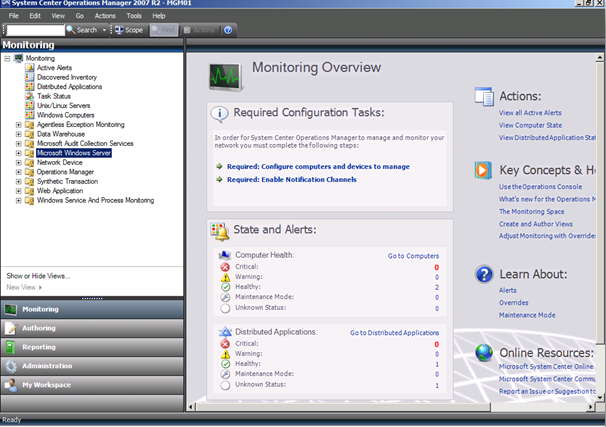Follow Go to Distributed Applications link
The height and width of the screenshot is (427, 606).
point(394,333)
